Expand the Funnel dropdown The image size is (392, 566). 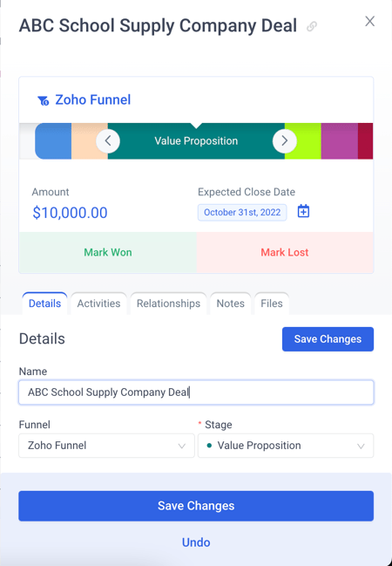[x=107, y=446]
